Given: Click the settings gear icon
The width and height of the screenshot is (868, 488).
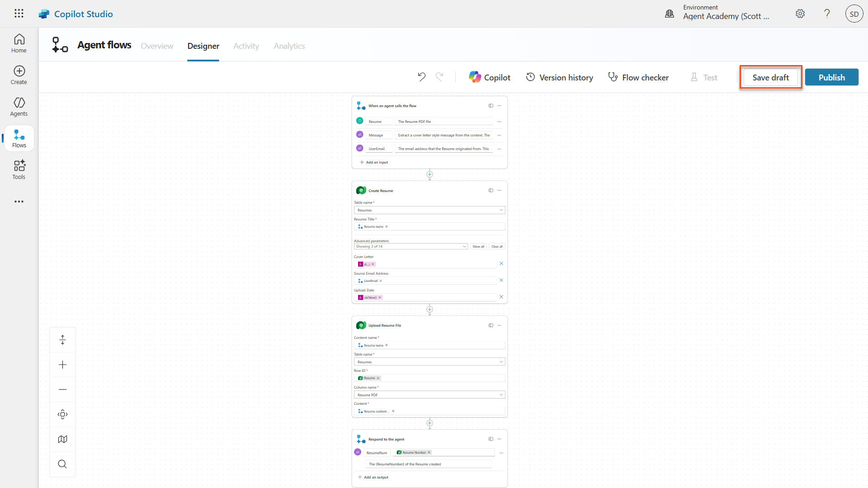Looking at the screenshot, I should [x=800, y=14].
